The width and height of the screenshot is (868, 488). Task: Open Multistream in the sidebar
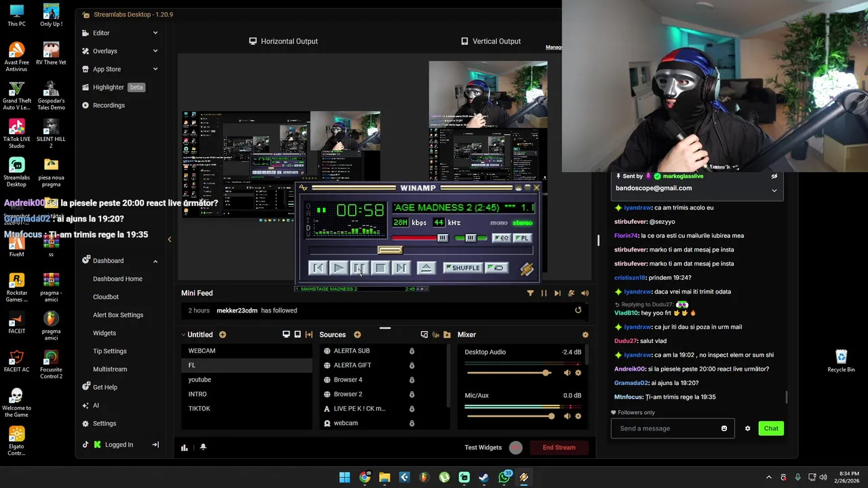(x=110, y=369)
